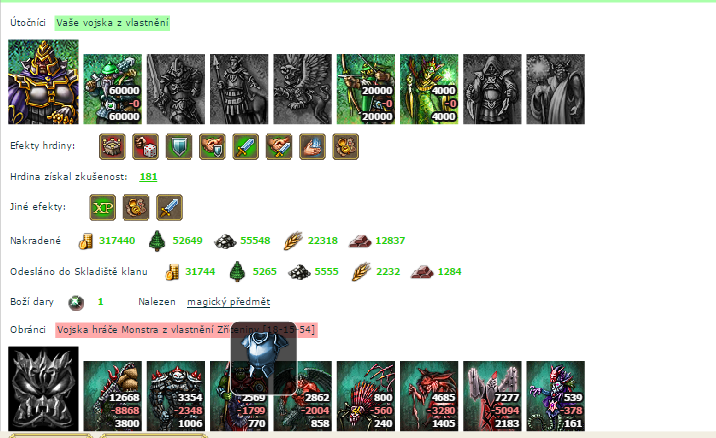Click the hand with crystal effect icon
Viewport: 716px width, 438px height.
tap(312, 147)
